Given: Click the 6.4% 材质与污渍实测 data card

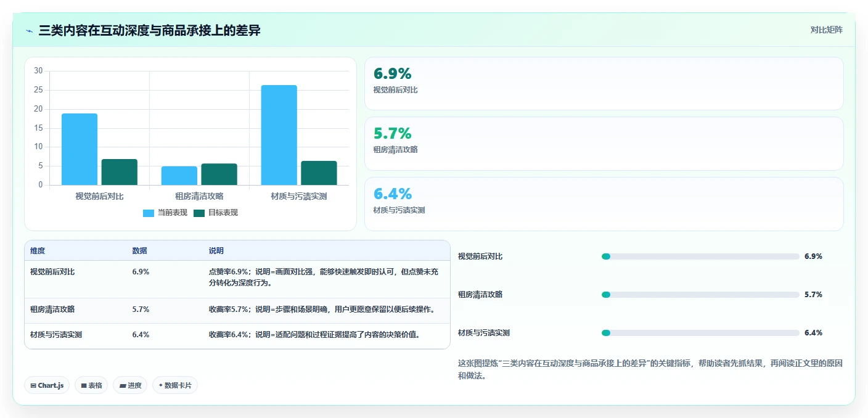Looking at the screenshot, I should click(x=604, y=204).
